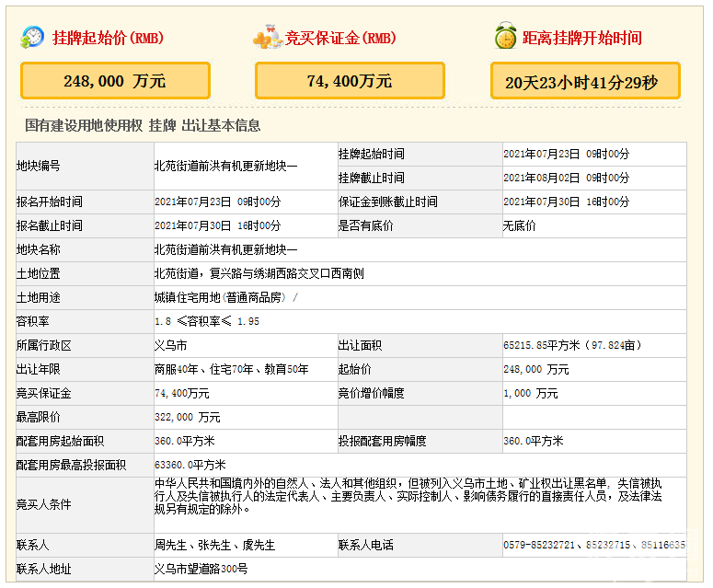Click the alarm clock icon beside 距离挂牌开始时间
The height and width of the screenshot is (588, 713).
(x=504, y=38)
